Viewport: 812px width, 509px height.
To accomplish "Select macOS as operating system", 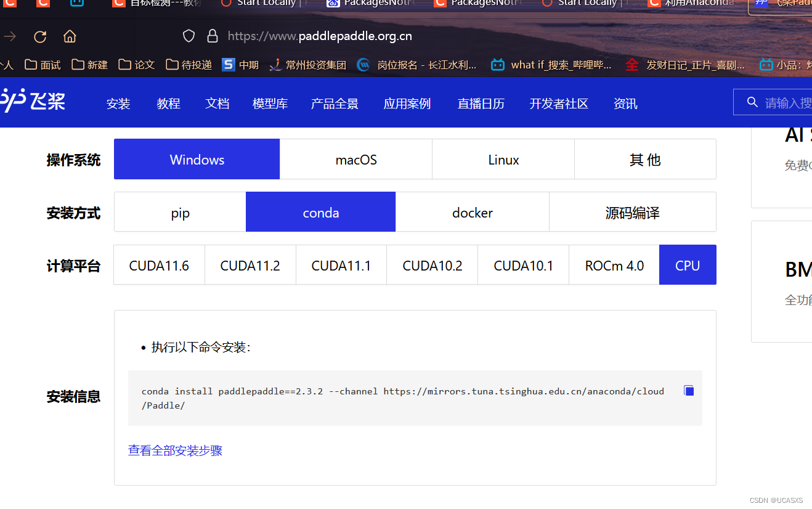I will (x=355, y=159).
